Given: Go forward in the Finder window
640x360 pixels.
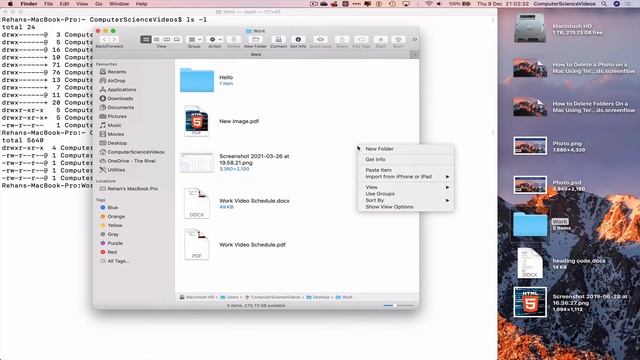Looking at the screenshot, I should point(114,40).
